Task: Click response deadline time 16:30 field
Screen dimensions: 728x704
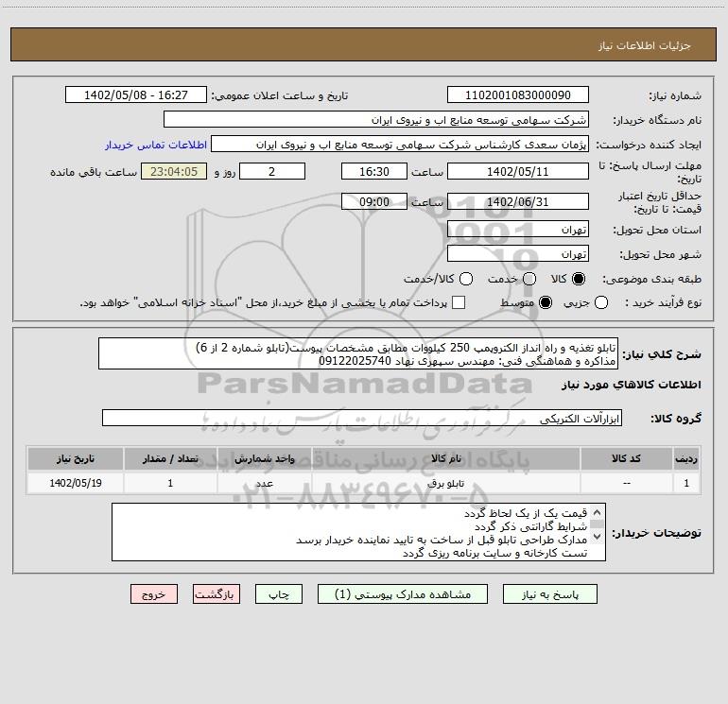Action: pyautogui.click(x=374, y=171)
